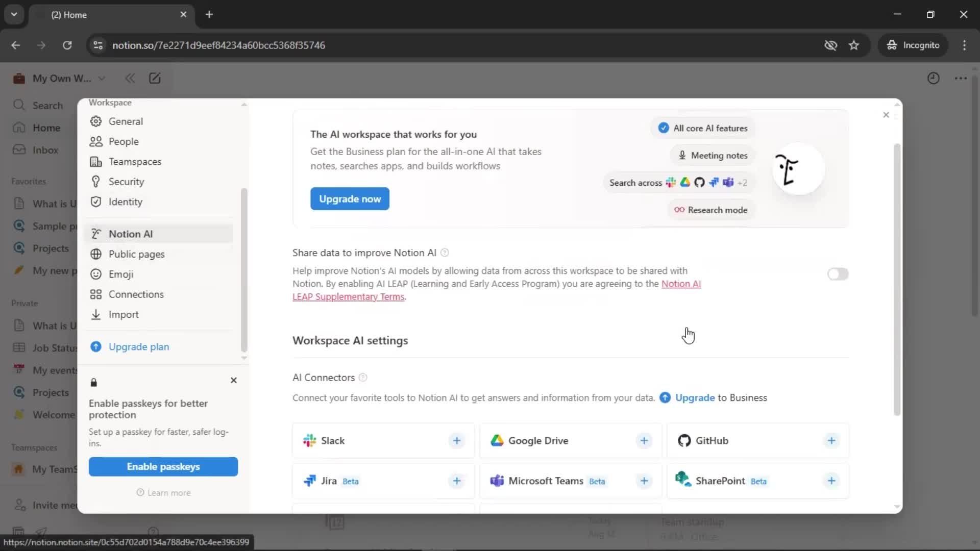View site information icon in address bar
This screenshot has height=551, width=980.
pyautogui.click(x=97, y=45)
